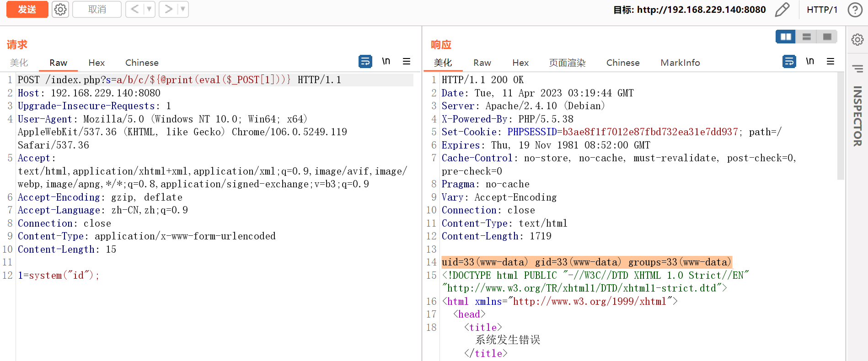Choose top-bottom split layout icon
Screen dimensions: 868x361
(x=806, y=37)
